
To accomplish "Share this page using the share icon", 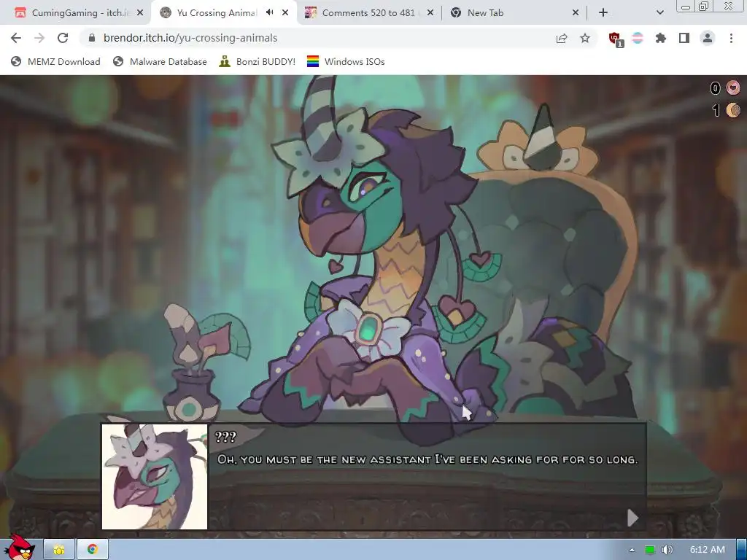I will [x=562, y=38].
